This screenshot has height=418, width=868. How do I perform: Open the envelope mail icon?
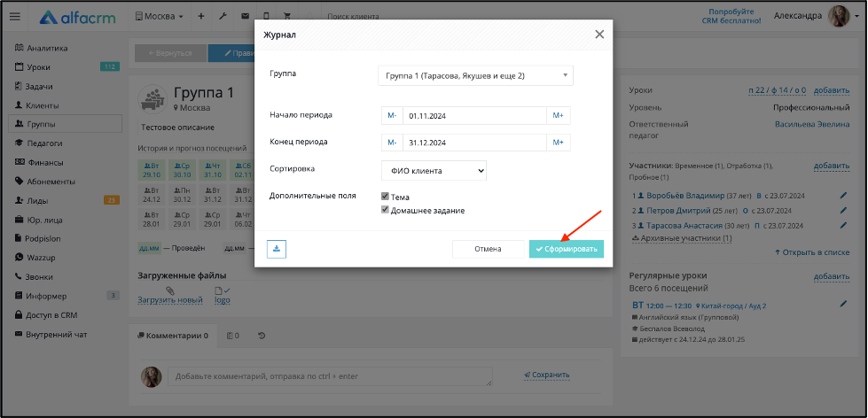point(245,17)
